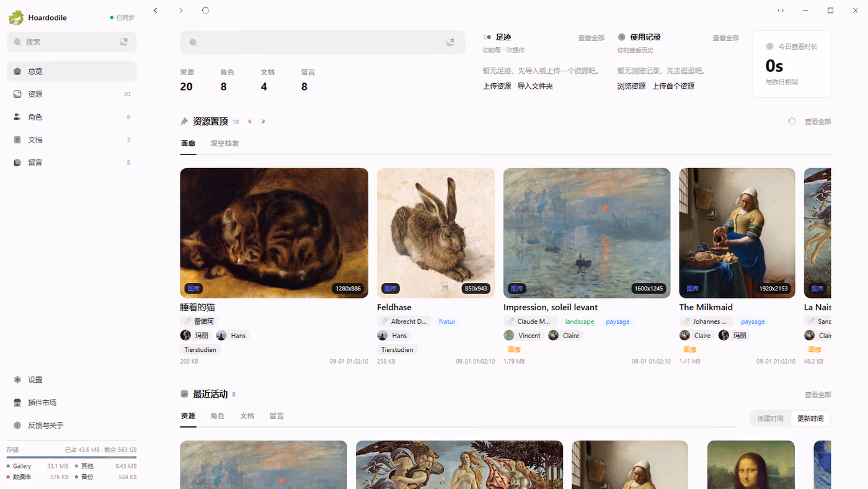This screenshot has width=868, height=489.
Task: Open 资源 in the left sidebar
Action: tap(72, 94)
